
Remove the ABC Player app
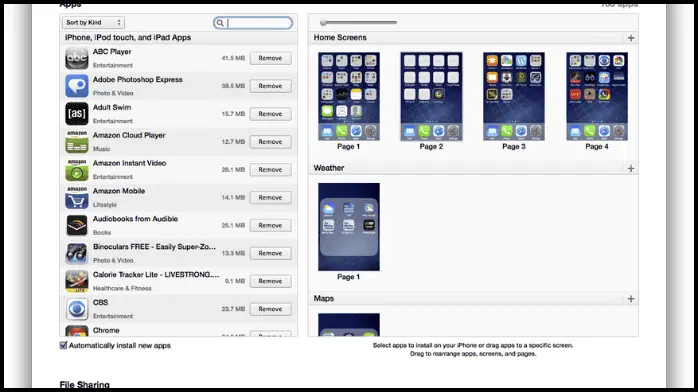pos(270,58)
